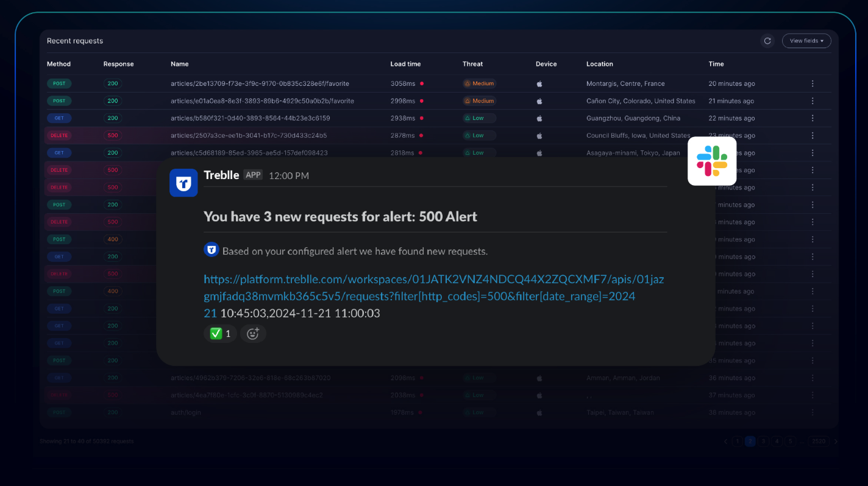Click the Low threat badge for Guangzhou row
The height and width of the screenshot is (486, 868).
479,118
